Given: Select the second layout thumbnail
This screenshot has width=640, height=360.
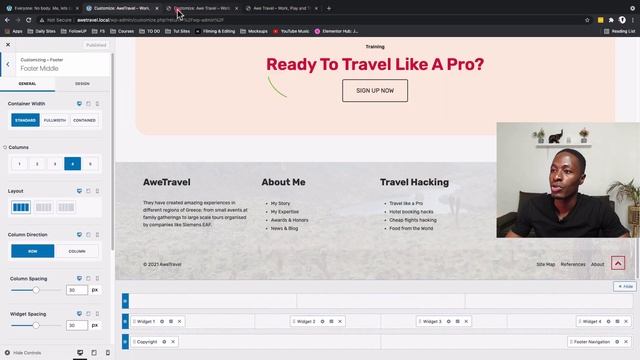Looking at the screenshot, I should click(x=43, y=207).
